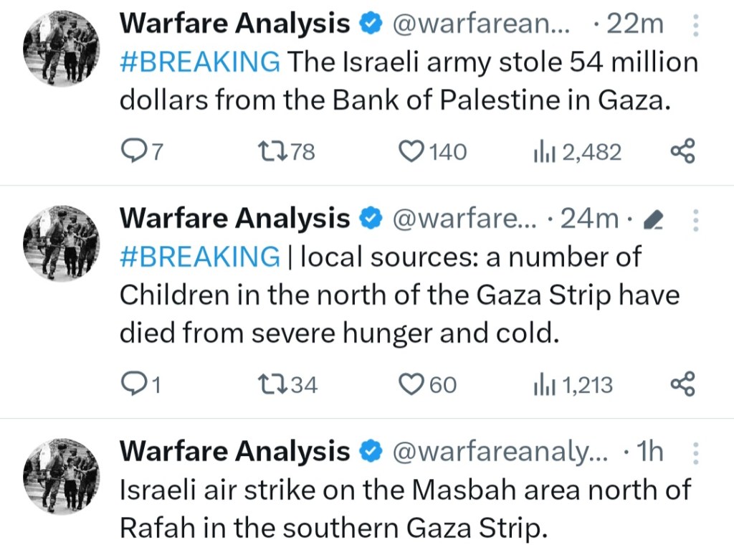Image resolution: width=734 pixels, height=560 pixels.
Task: Click #BREAKING hashtag in the local sources tweet
Action: coord(199,256)
